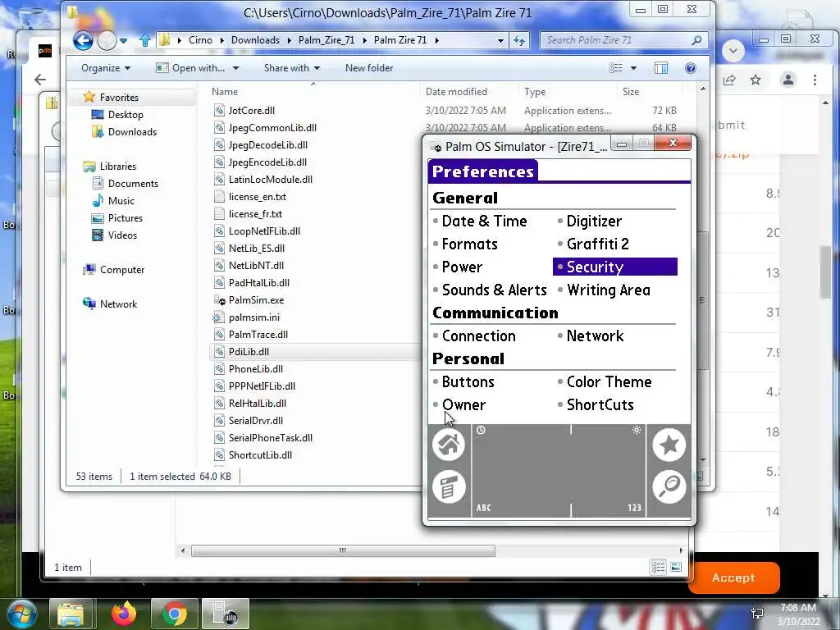The image size is (840, 630).
Task: Open Owner preferences
Action: click(x=463, y=405)
